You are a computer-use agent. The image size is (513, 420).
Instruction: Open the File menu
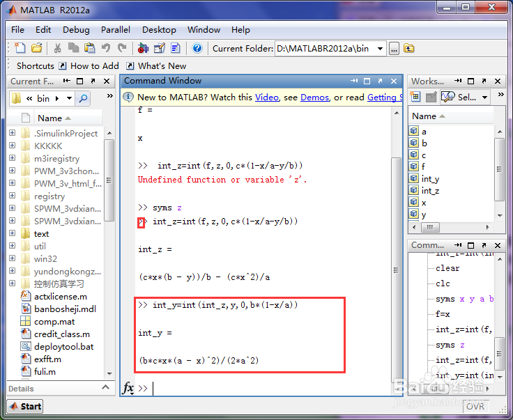click(17, 30)
